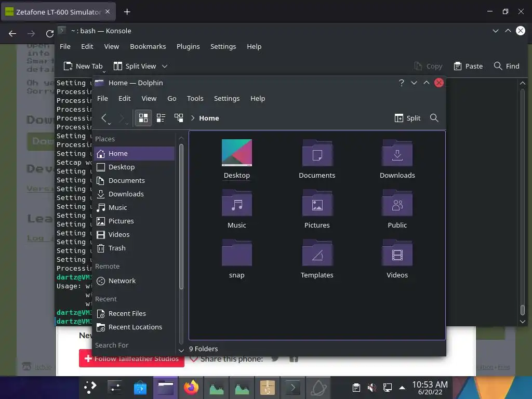The width and height of the screenshot is (532, 399).
Task: Expand breadcrumb chevron before Home
Action: (193, 118)
